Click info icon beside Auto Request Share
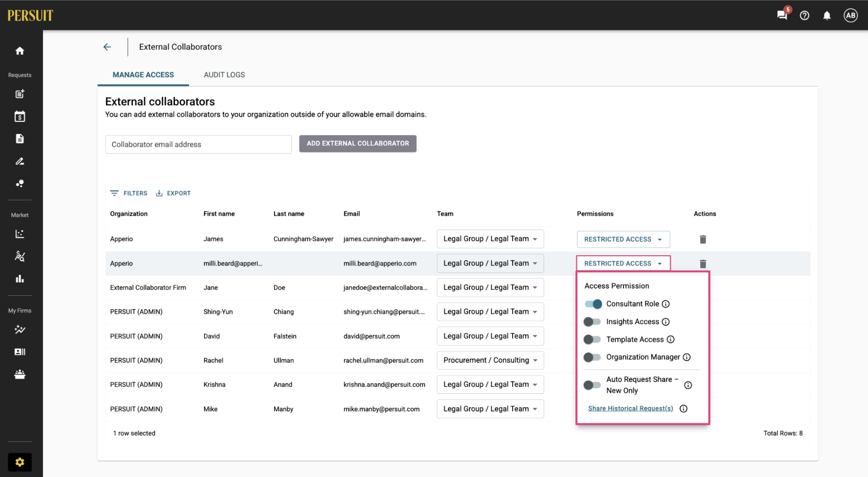868x477 pixels. coord(688,385)
